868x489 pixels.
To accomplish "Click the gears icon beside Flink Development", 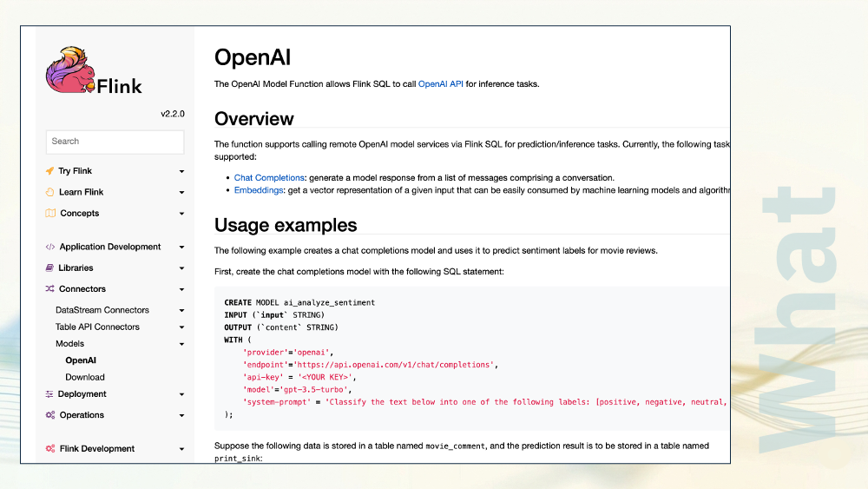I will click(50, 448).
